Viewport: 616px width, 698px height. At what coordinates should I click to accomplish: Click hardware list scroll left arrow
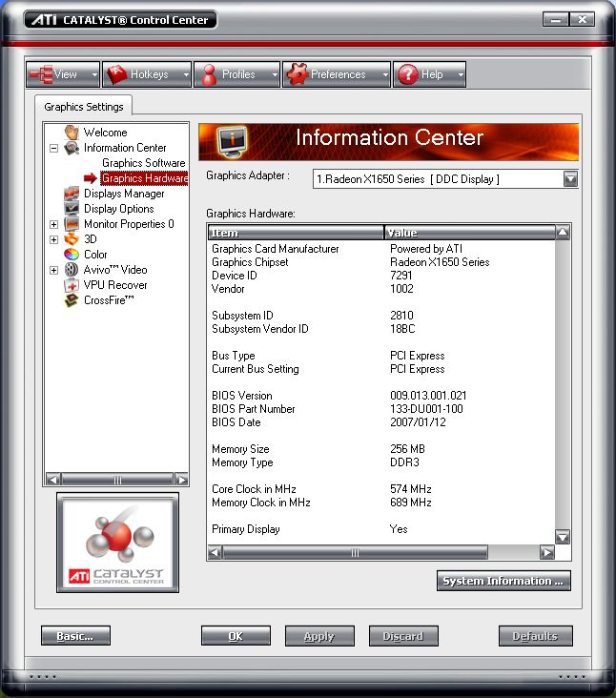[215, 553]
